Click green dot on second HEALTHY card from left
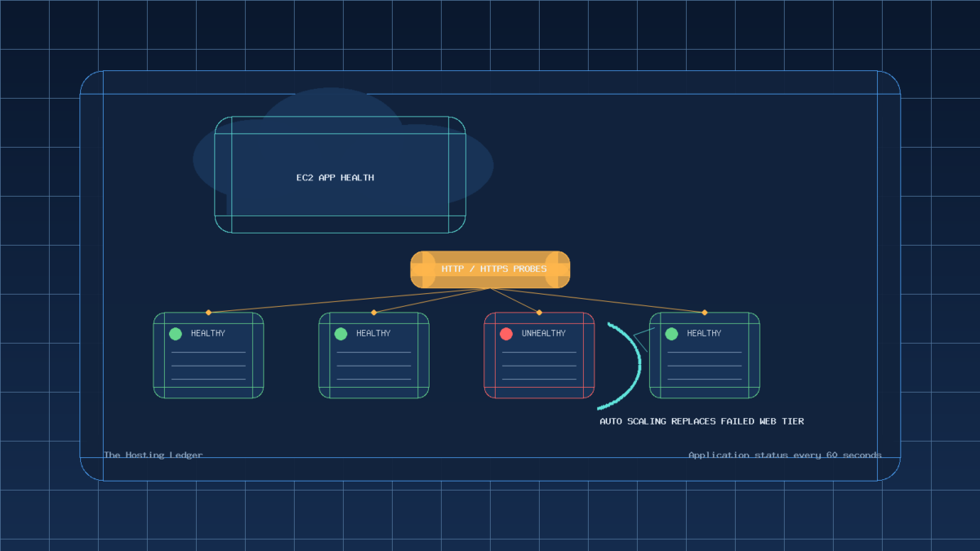980x551 pixels. (341, 334)
